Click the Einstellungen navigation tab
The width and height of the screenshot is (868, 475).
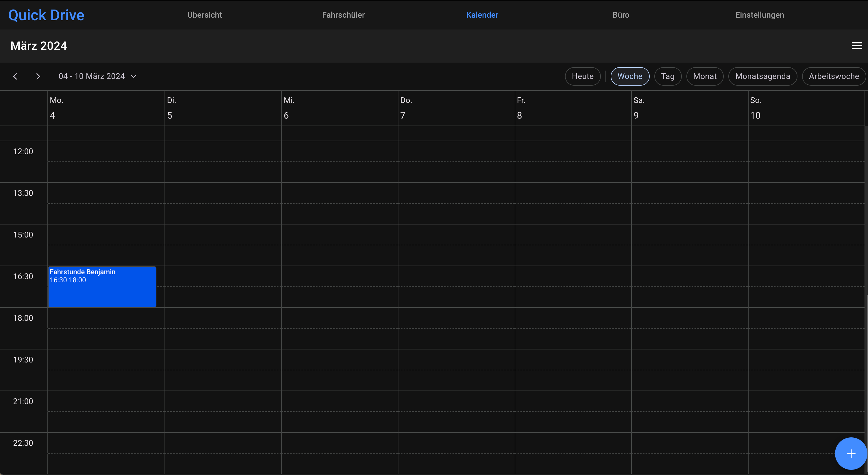coord(759,15)
